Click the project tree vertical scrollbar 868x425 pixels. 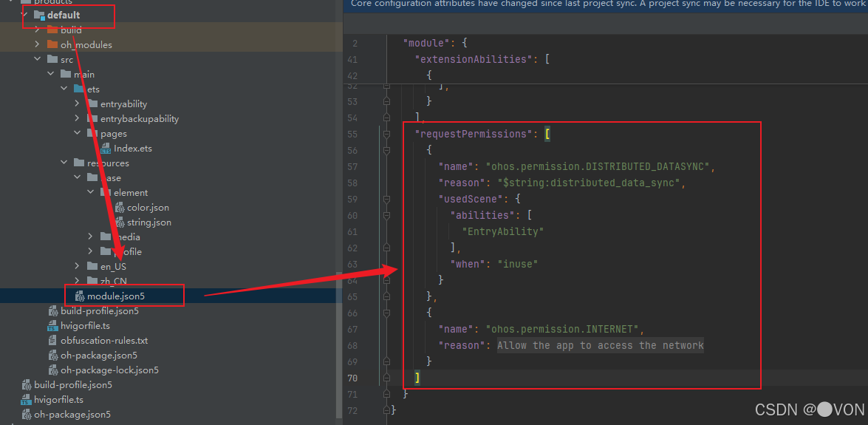[339, 344]
